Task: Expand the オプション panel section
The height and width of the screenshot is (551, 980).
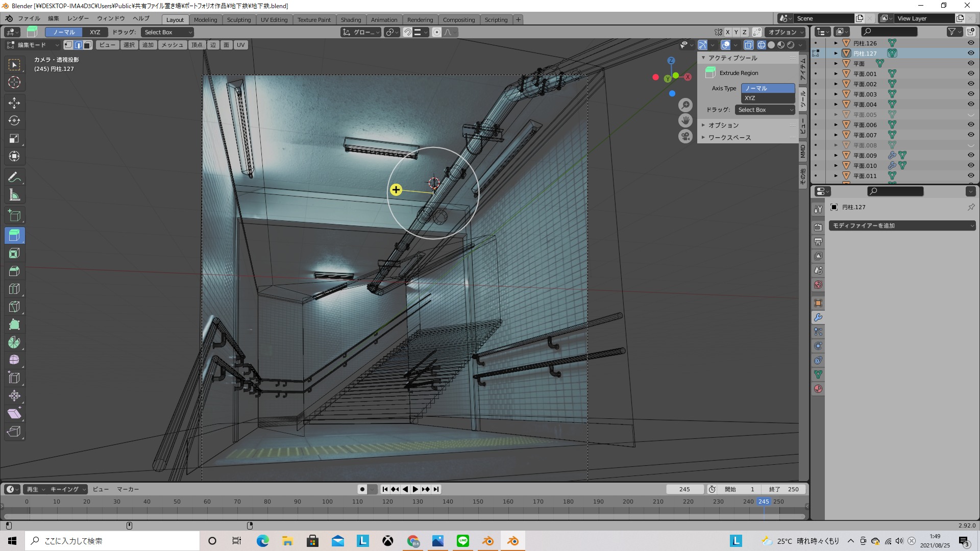Action: tap(723, 125)
